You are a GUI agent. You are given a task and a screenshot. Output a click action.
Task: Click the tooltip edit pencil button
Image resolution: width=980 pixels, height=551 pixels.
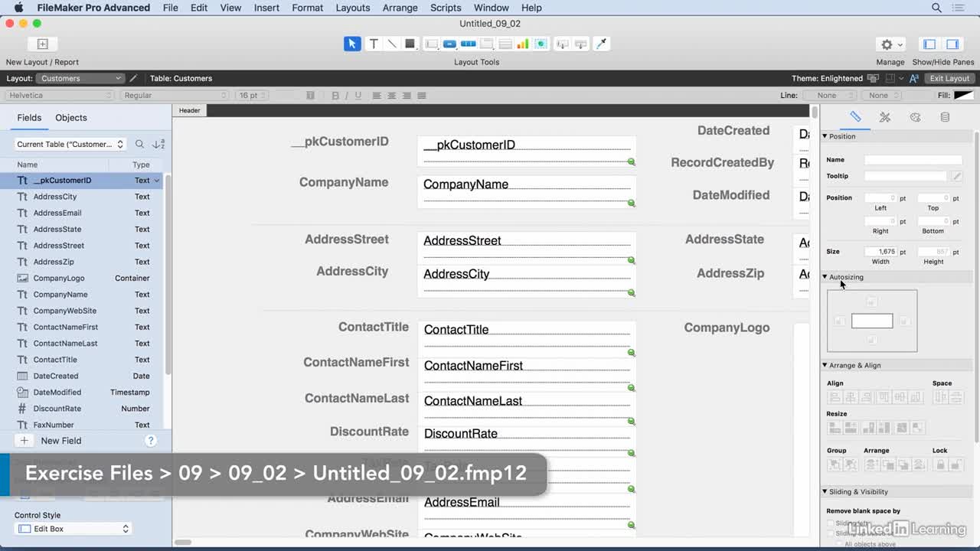pyautogui.click(x=957, y=176)
